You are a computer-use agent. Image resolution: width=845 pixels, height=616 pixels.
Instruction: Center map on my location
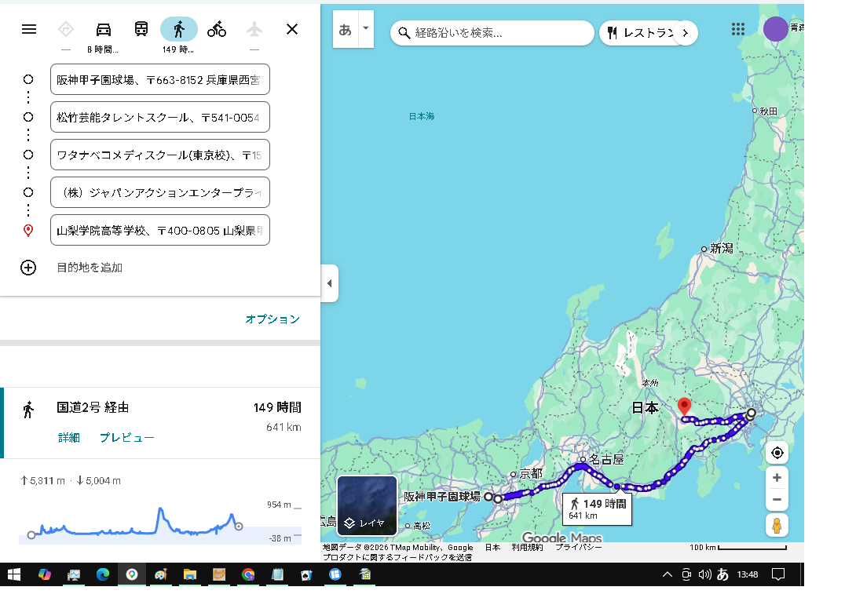pos(777,453)
